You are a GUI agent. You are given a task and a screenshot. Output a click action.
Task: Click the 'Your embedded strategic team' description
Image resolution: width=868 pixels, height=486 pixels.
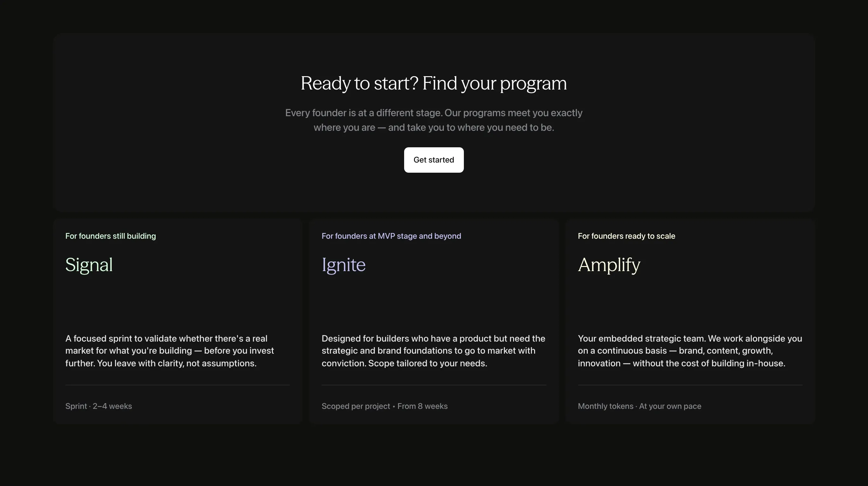[690, 351]
